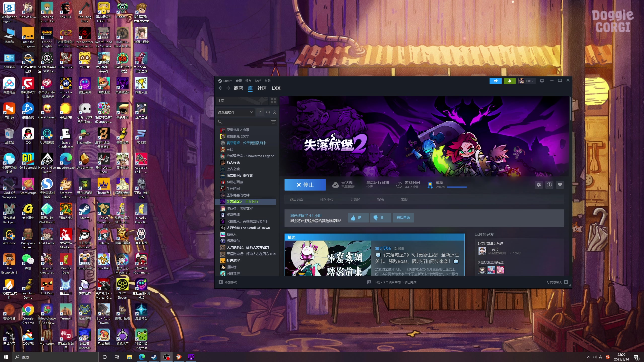
Task: Expand the 游戏和软件 filter dropdown
Action: point(235,112)
